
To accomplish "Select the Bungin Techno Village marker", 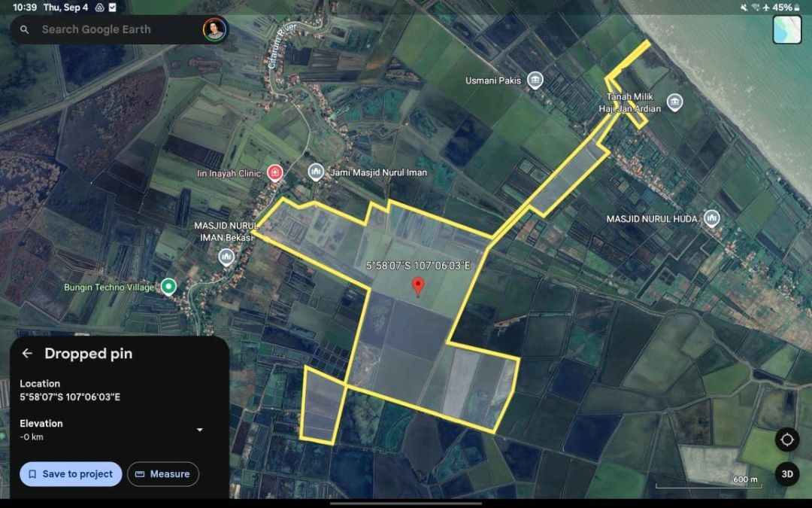I will [x=169, y=287].
